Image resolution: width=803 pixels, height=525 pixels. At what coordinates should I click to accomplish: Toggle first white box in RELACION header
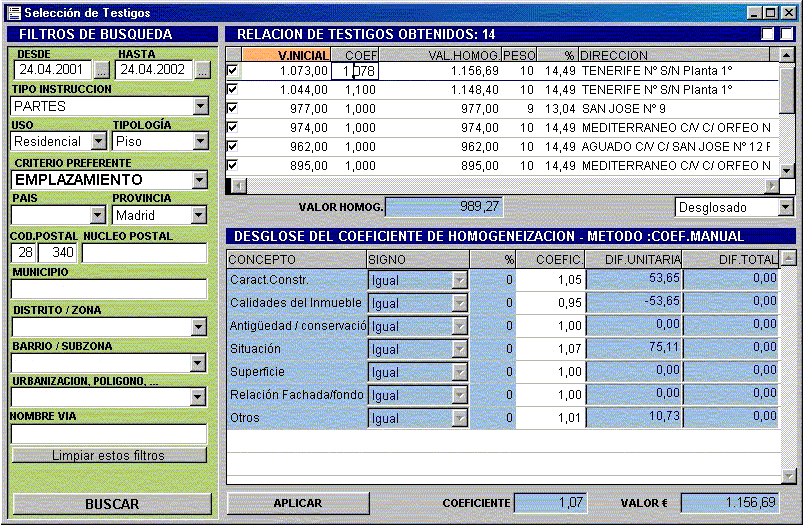768,34
